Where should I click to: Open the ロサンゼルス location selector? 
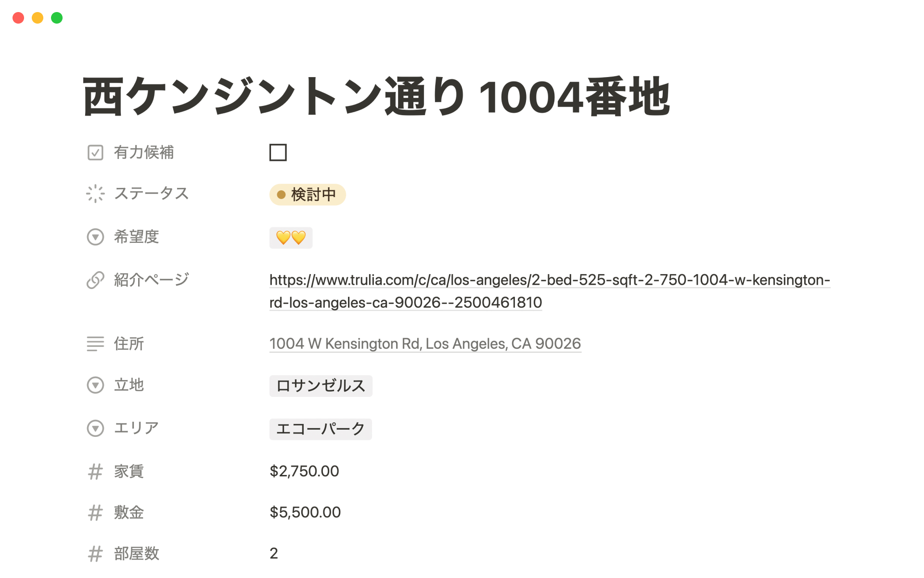tap(321, 386)
